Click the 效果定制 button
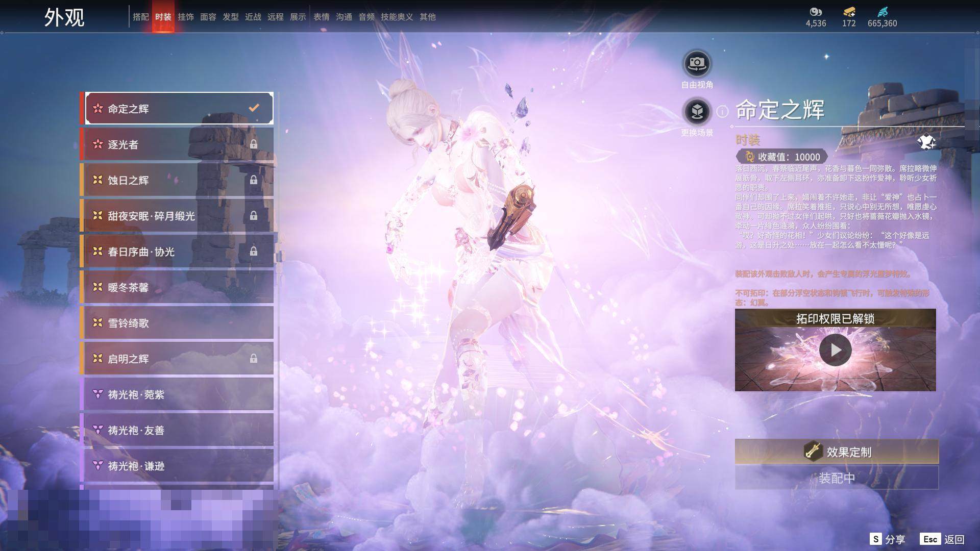The height and width of the screenshot is (551, 980). (x=837, y=452)
